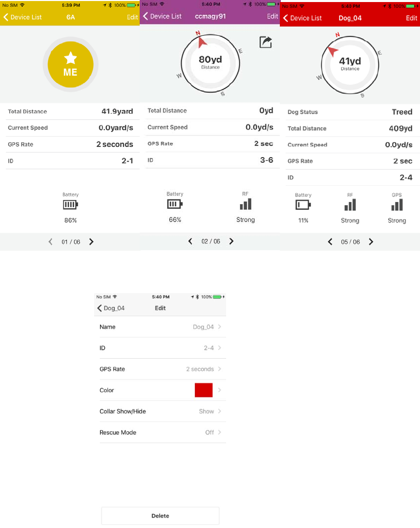This screenshot has height=528, width=420.
Task: Go to previous device from 02 / 06
Action: click(190, 241)
